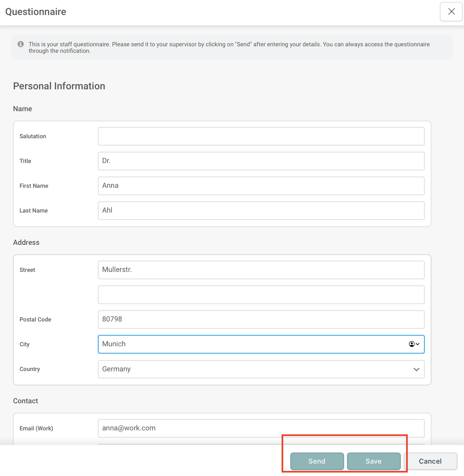
Task: Click the Contact section label
Action: [x=25, y=401]
